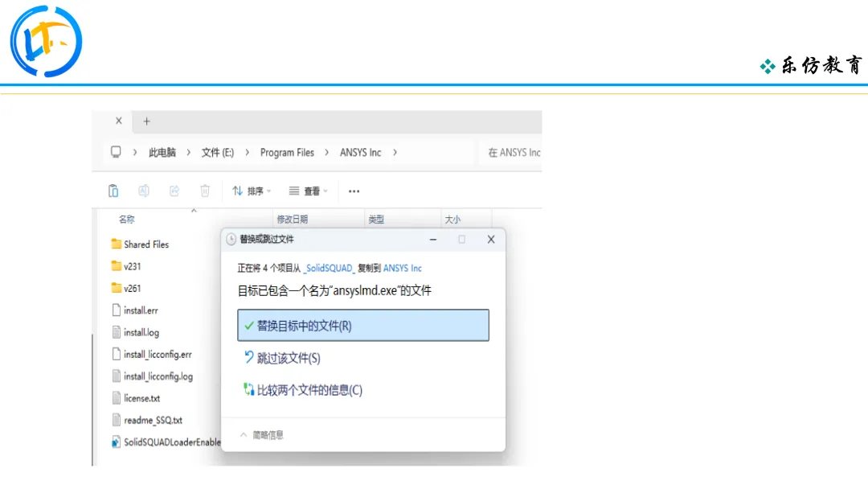Select Program Files in the breadcrumb

click(287, 152)
